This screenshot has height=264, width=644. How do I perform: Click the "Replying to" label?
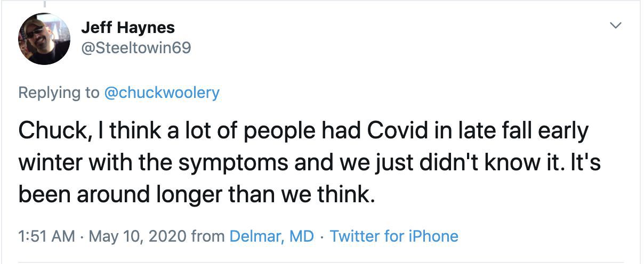click(59, 93)
